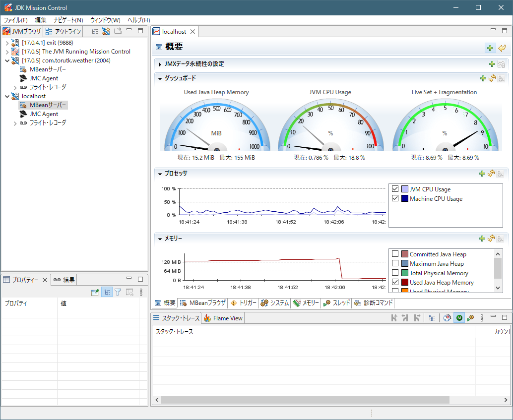Open the ファイル(F) menu

[15, 20]
